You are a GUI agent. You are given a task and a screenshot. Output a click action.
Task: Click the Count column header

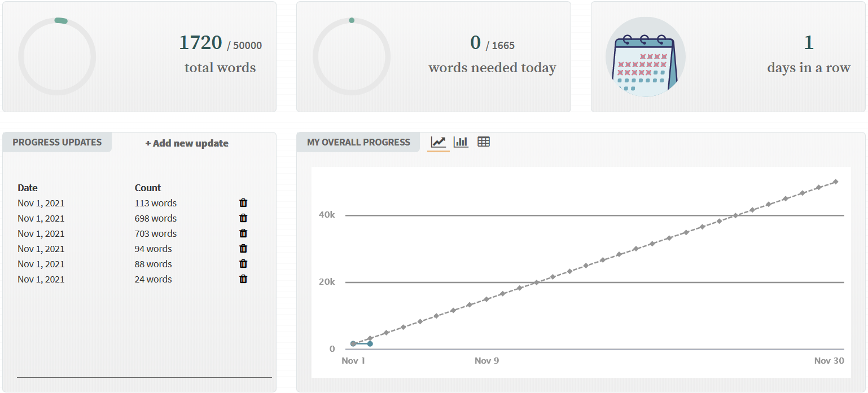tap(148, 188)
